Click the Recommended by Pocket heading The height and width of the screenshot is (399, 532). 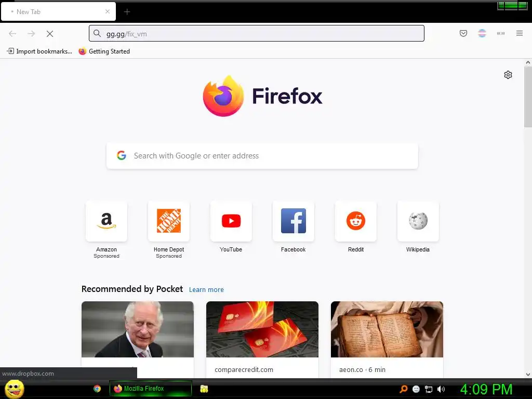click(x=132, y=289)
